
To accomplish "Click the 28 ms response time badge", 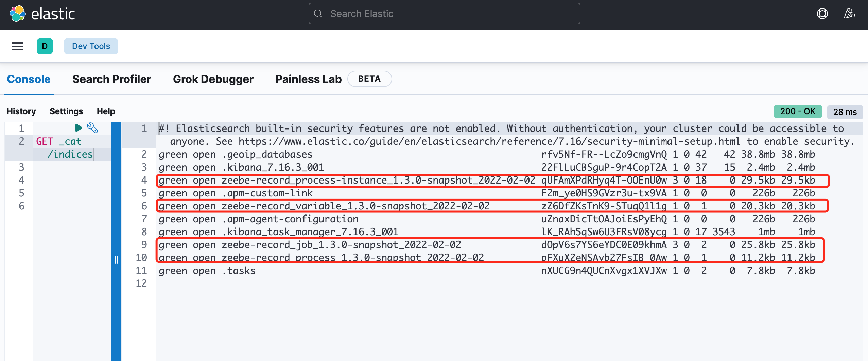I will [x=845, y=112].
